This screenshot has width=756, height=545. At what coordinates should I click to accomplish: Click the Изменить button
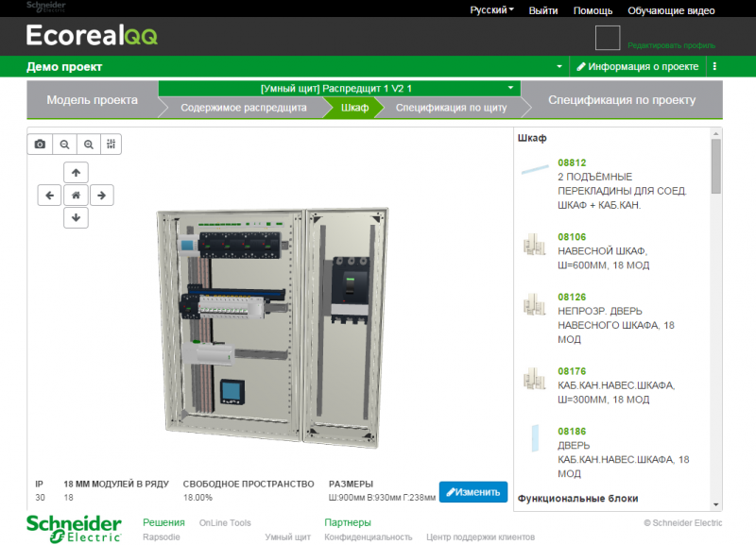point(473,492)
